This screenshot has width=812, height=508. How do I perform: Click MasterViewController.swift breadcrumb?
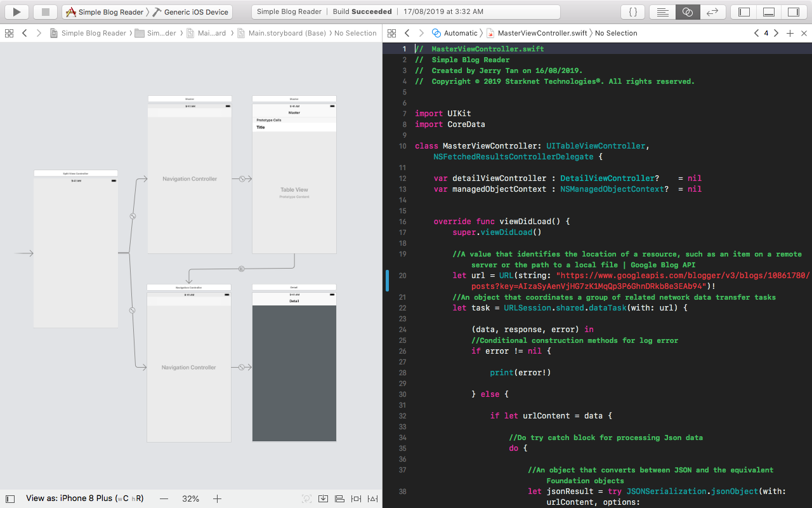(537, 33)
